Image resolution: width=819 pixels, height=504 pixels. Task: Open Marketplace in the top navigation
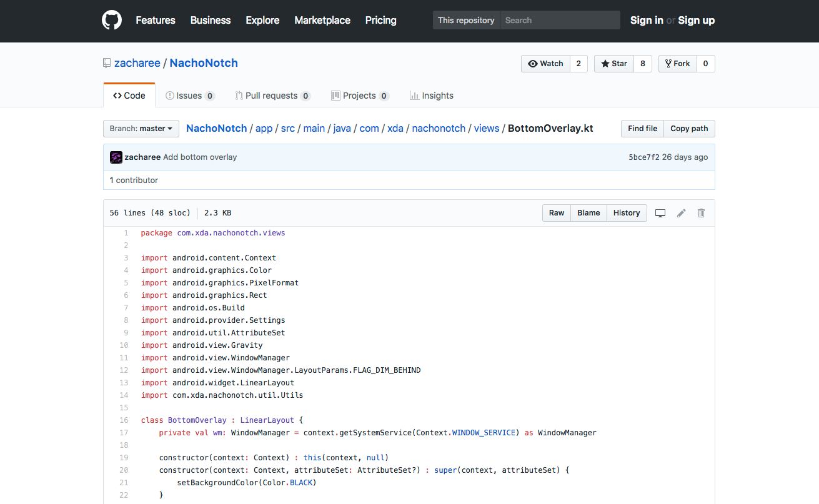point(322,20)
